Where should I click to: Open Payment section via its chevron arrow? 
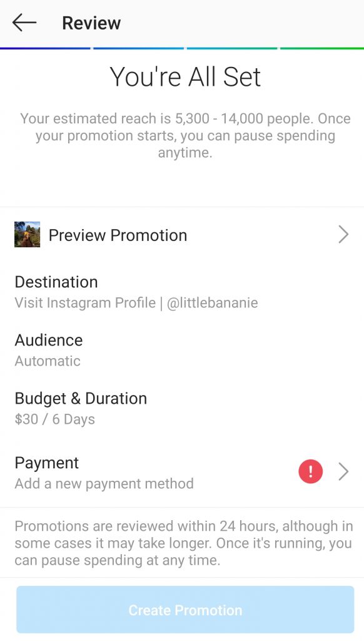tap(343, 471)
